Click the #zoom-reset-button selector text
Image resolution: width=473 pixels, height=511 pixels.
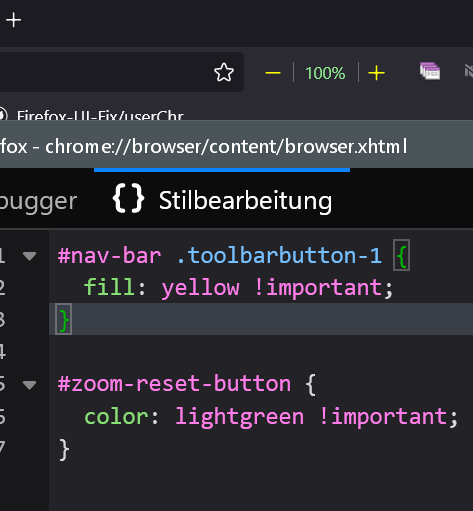coord(174,384)
